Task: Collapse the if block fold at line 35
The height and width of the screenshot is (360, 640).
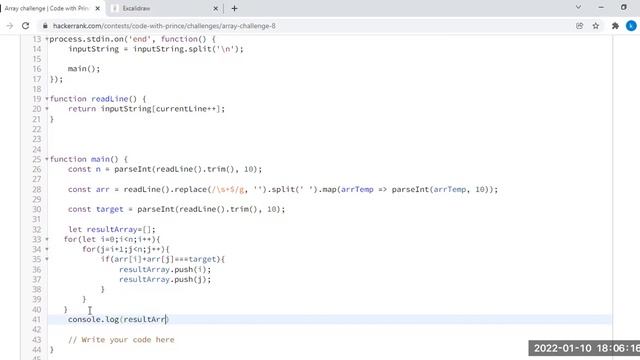Action: click(47, 259)
